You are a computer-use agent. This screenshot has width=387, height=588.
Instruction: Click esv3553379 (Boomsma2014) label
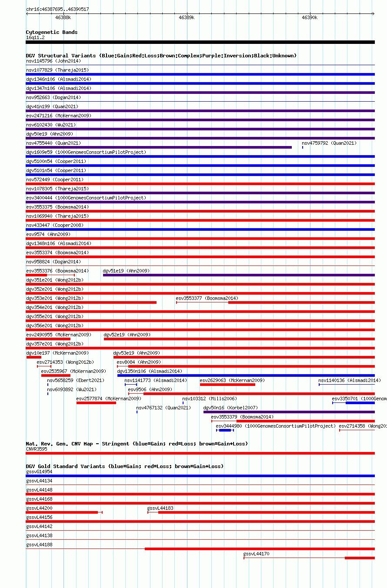(x=242, y=417)
